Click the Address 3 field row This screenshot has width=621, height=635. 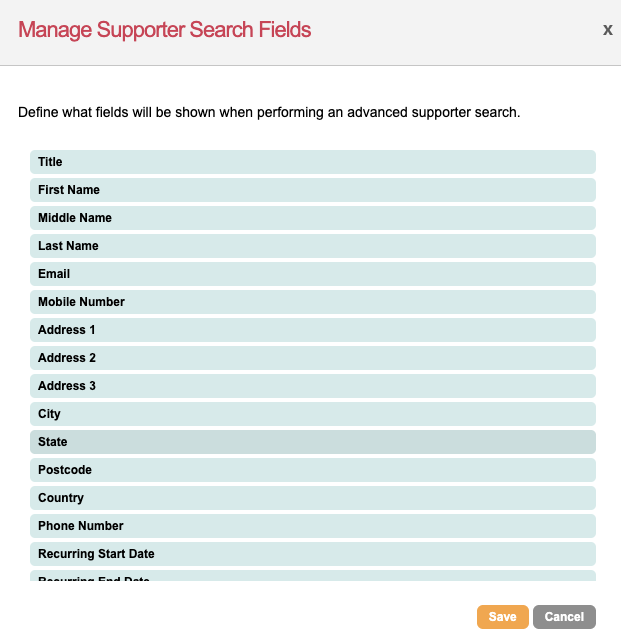313,386
